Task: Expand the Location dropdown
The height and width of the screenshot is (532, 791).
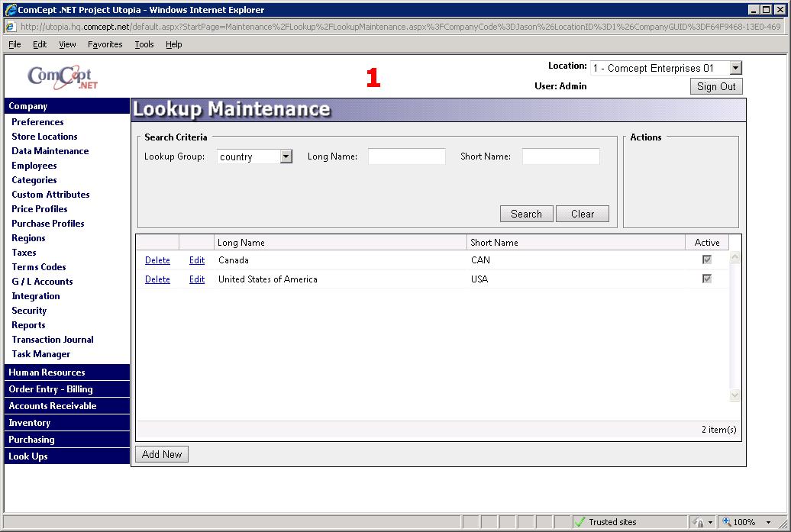Action: tap(734, 69)
